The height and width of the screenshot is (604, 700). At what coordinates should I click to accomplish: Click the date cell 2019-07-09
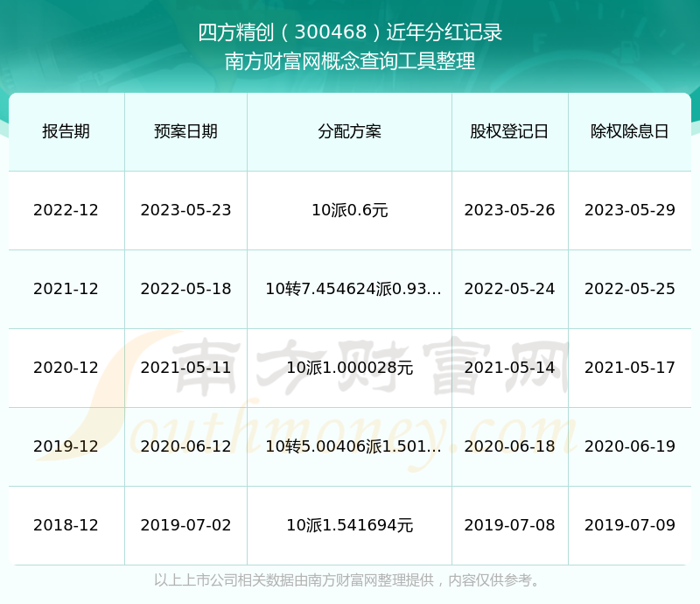[629, 525]
